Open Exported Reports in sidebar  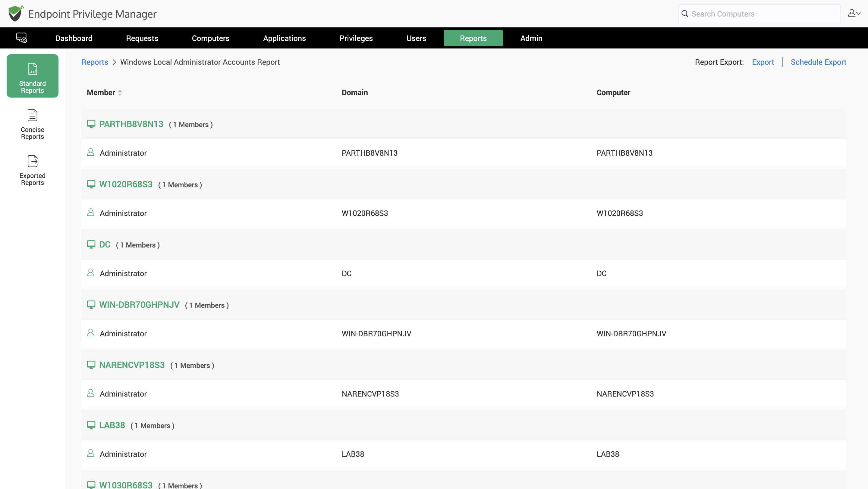[x=32, y=171]
